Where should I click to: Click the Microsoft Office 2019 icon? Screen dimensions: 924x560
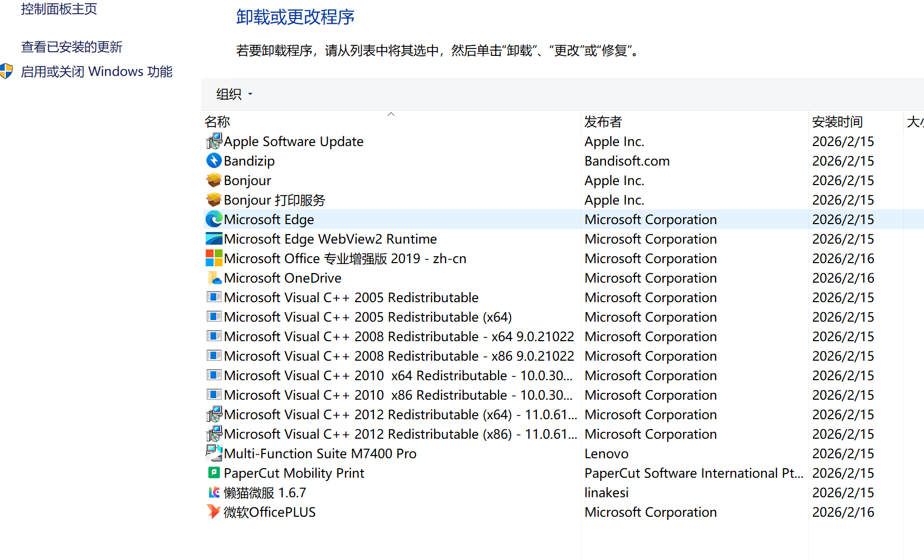click(214, 258)
